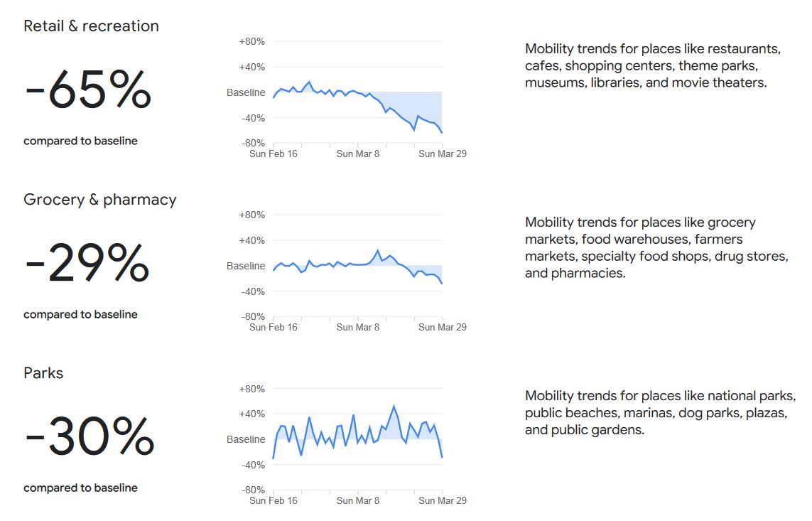The image size is (812, 521).
Task: Select the -29% grocery statistic
Action: 87,263
